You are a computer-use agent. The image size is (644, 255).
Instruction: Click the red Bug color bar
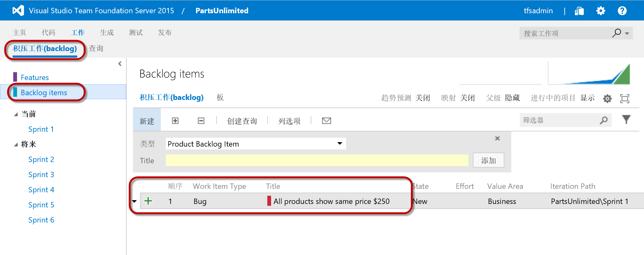pyautogui.click(x=269, y=201)
